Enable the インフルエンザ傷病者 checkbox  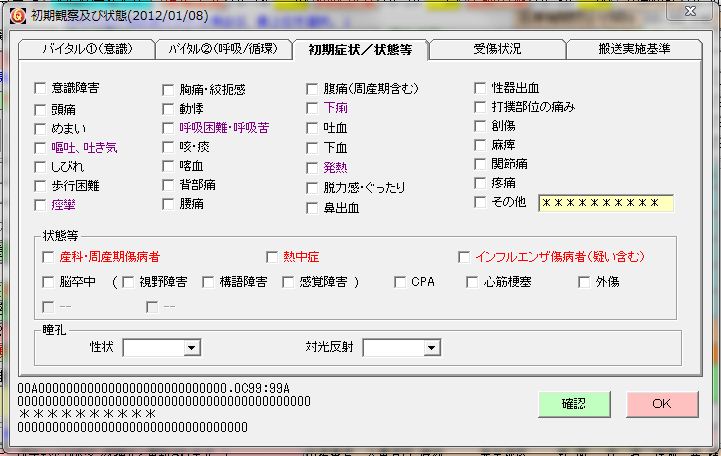tap(464, 257)
